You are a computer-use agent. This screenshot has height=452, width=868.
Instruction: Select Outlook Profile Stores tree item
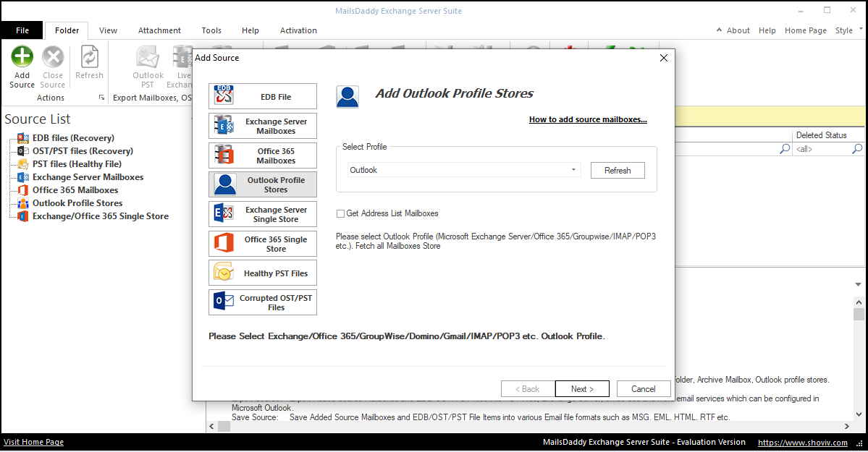pyautogui.click(x=77, y=203)
